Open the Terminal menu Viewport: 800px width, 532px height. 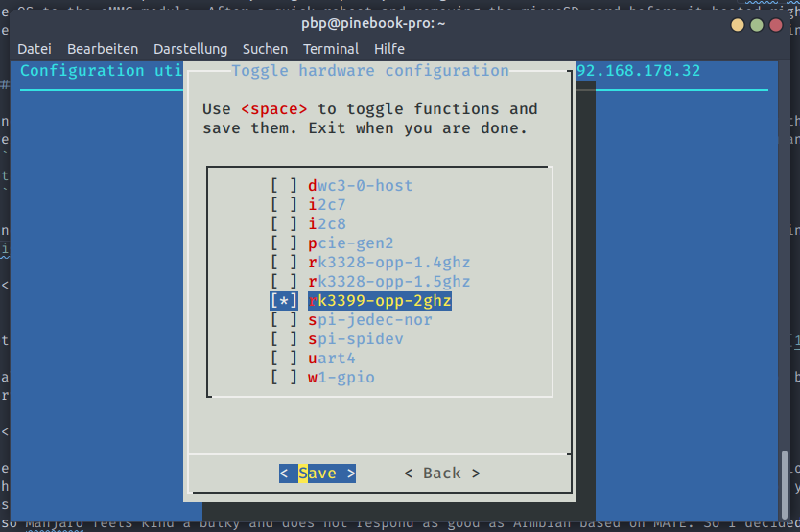[x=331, y=49]
